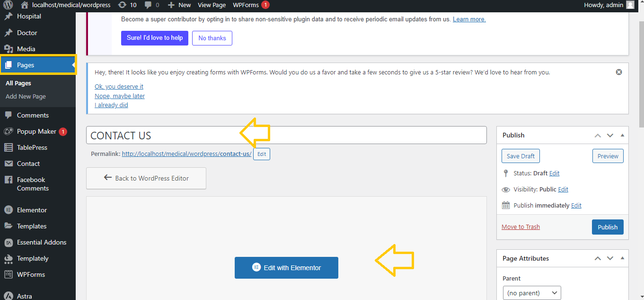644x300 pixels.
Task: Open the Parent page dropdown
Action: point(532,293)
